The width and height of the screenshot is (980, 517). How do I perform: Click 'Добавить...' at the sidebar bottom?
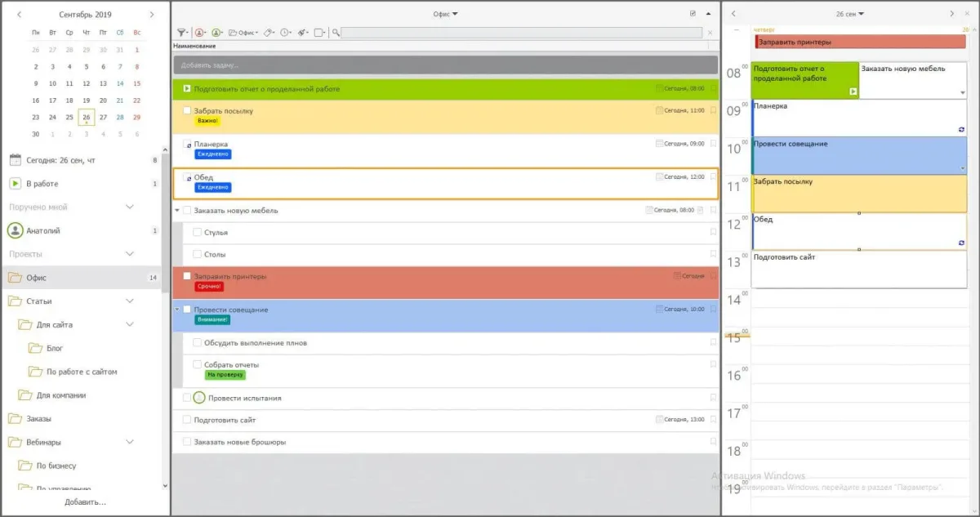(x=85, y=501)
